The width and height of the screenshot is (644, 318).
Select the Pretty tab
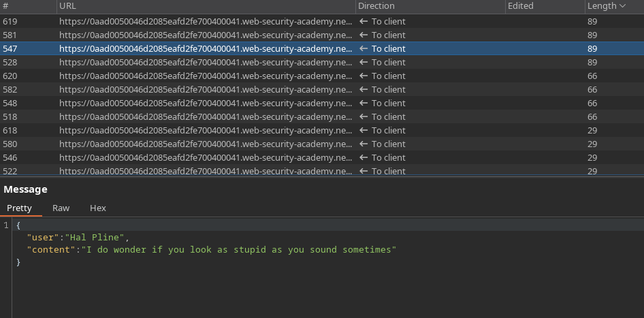coord(19,208)
